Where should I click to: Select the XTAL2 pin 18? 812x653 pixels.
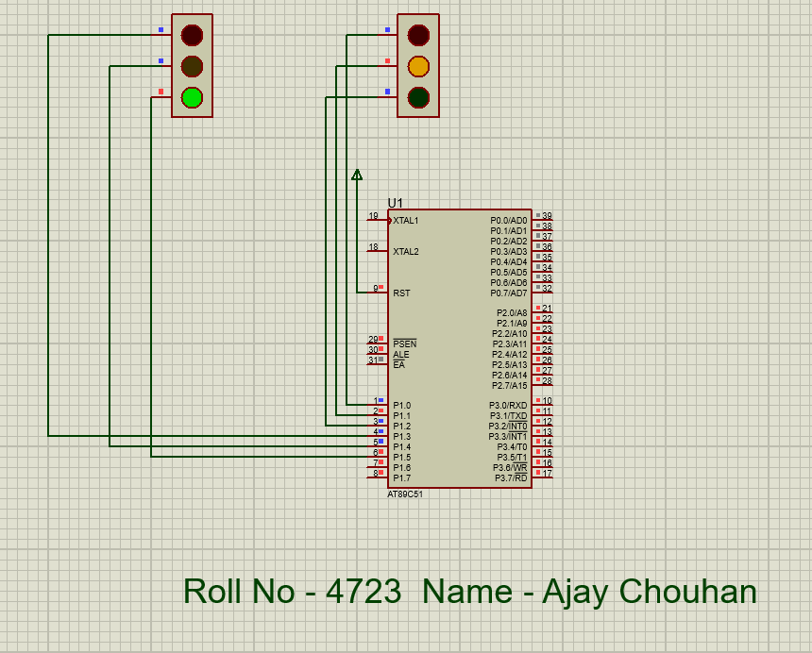pyautogui.click(x=378, y=251)
